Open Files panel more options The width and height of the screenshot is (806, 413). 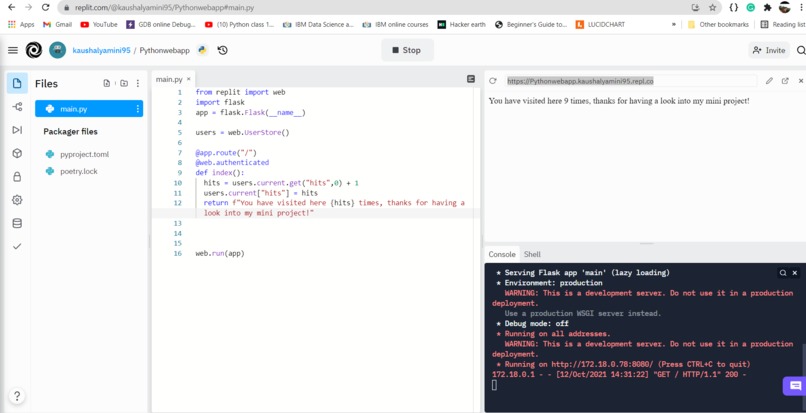[138, 83]
